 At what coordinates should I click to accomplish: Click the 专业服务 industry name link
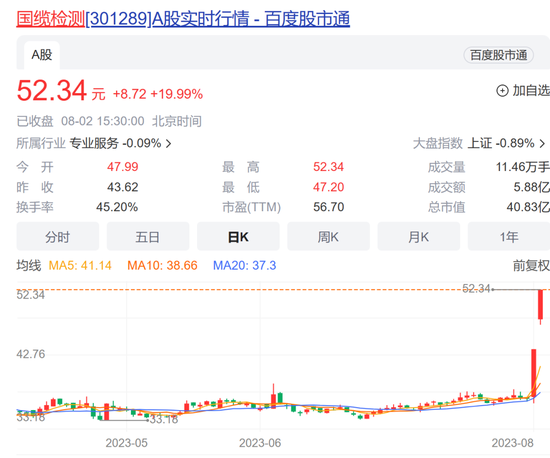(94, 143)
